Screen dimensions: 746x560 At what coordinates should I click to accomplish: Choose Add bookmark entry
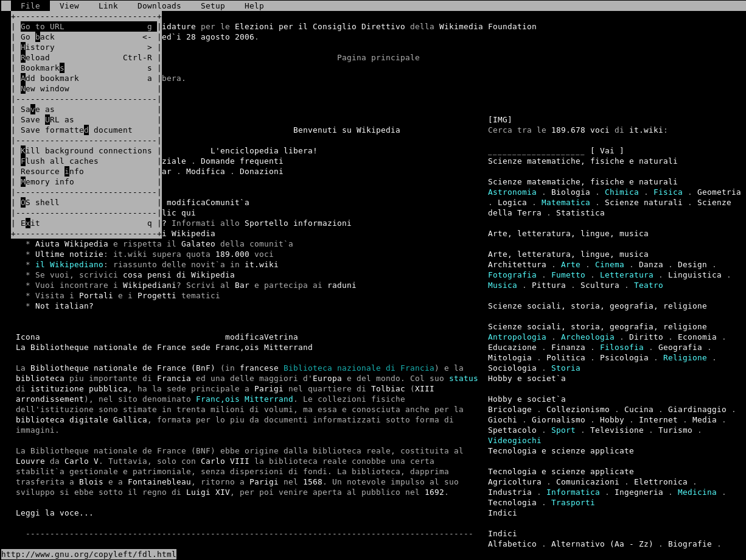pos(86,79)
